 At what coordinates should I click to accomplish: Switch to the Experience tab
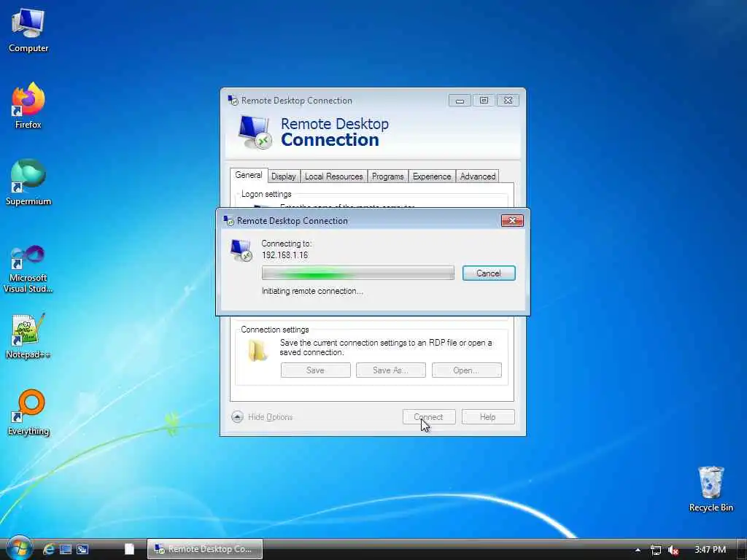(432, 176)
